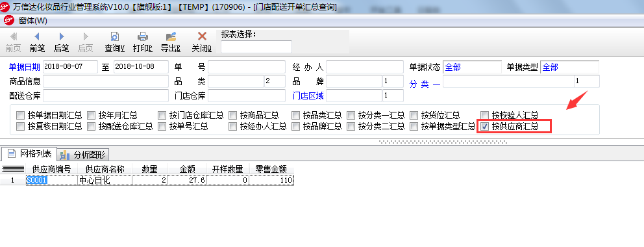Click the 门店区域 blue label link
Image resolution: width=644 pixels, height=247 pixels.
pos(308,96)
